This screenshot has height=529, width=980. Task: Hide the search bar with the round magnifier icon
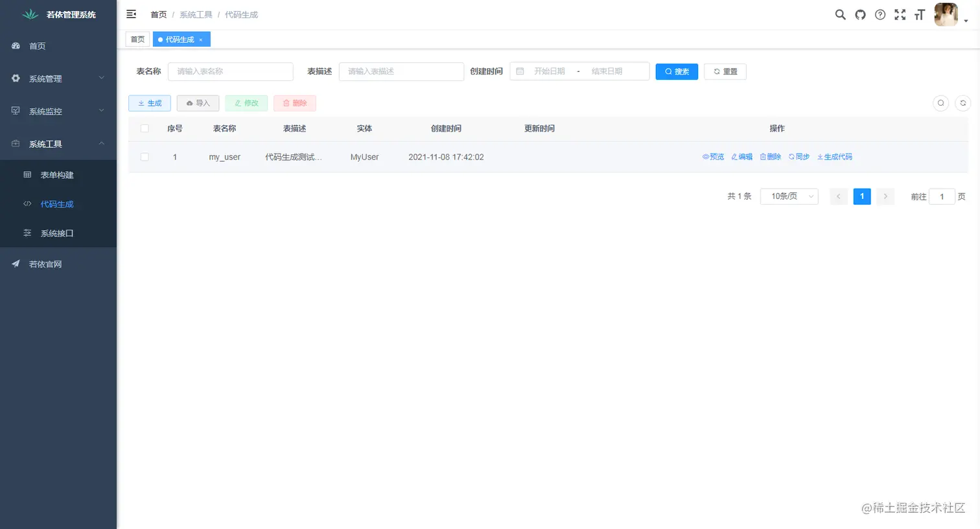coord(941,103)
